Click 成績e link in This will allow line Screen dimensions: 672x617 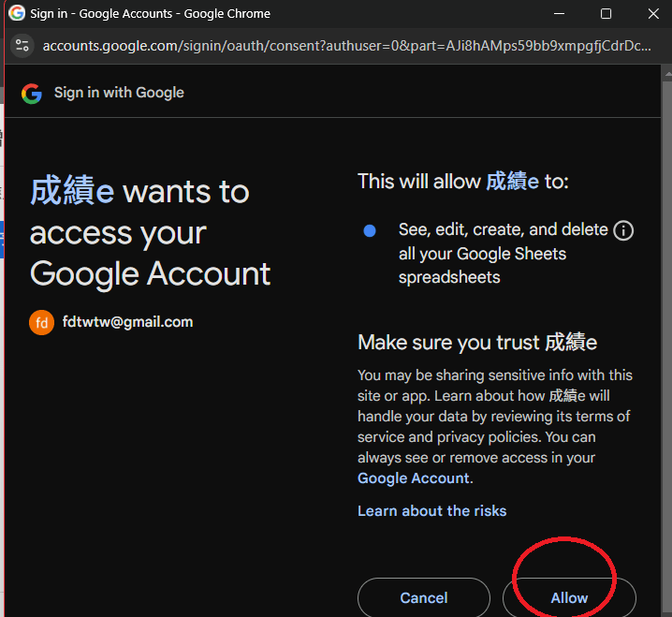click(x=512, y=181)
